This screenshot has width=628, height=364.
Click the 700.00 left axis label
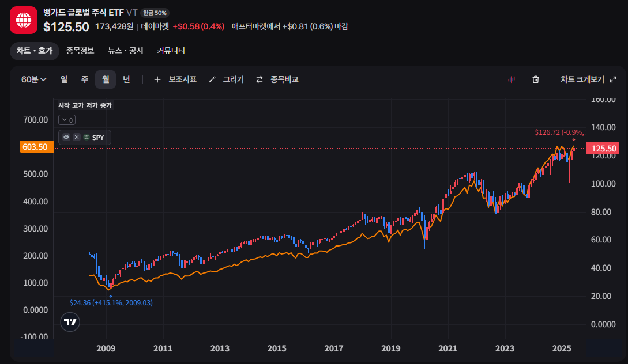pyautogui.click(x=36, y=120)
